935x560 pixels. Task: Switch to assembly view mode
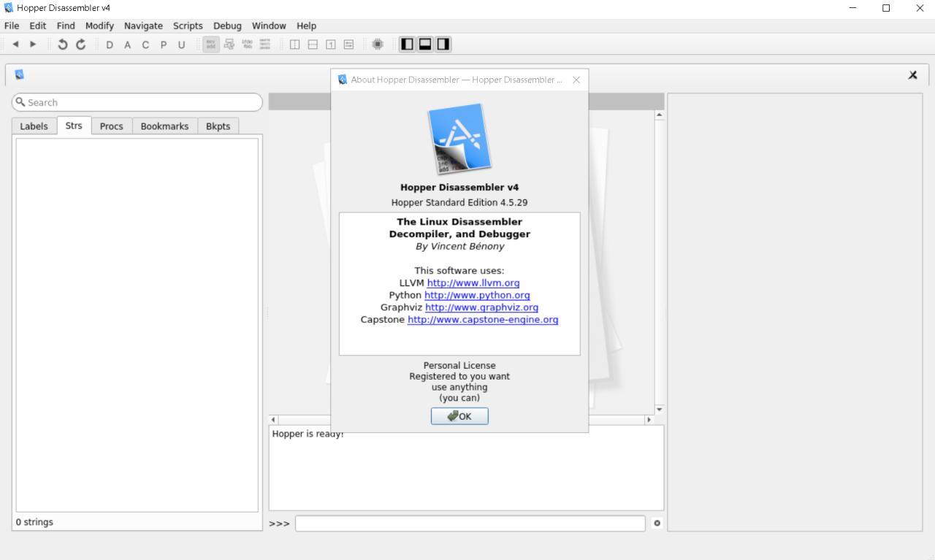pyautogui.click(x=211, y=45)
